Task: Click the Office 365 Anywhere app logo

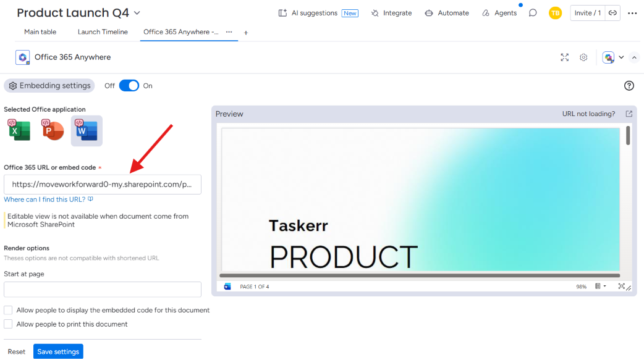Action: coord(23,57)
